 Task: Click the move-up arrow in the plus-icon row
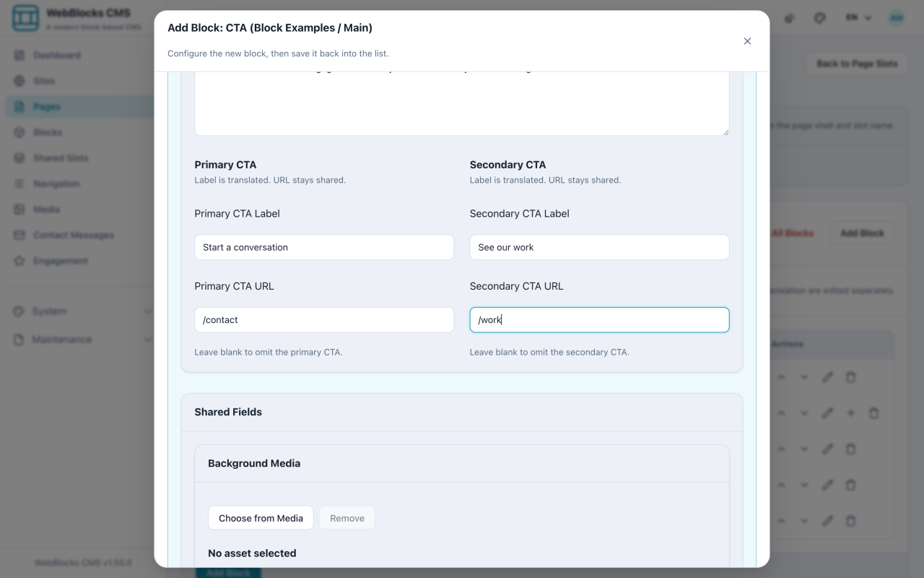[781, 413]
